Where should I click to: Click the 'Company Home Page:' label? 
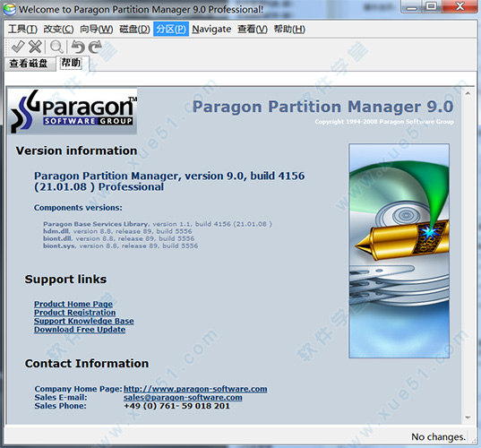78,389
